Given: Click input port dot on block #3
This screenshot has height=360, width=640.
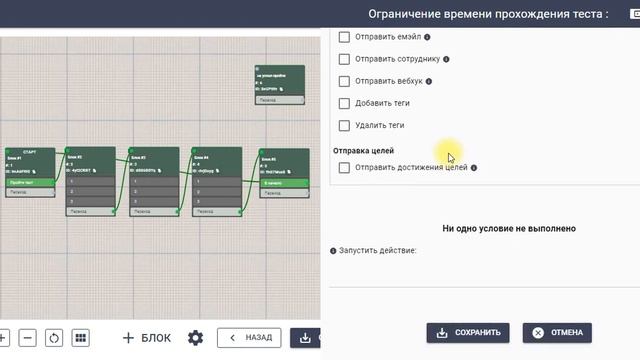Looking at the screenshot, I should [131, 150].
